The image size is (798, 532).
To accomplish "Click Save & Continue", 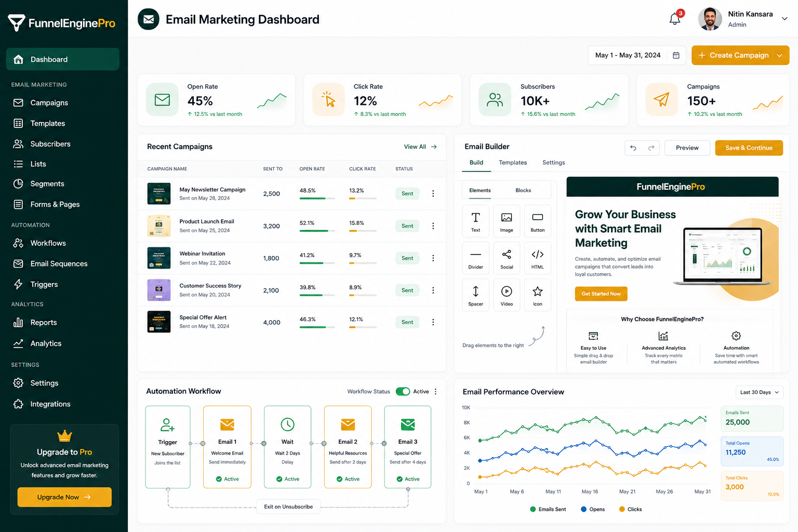I will 749,148.
